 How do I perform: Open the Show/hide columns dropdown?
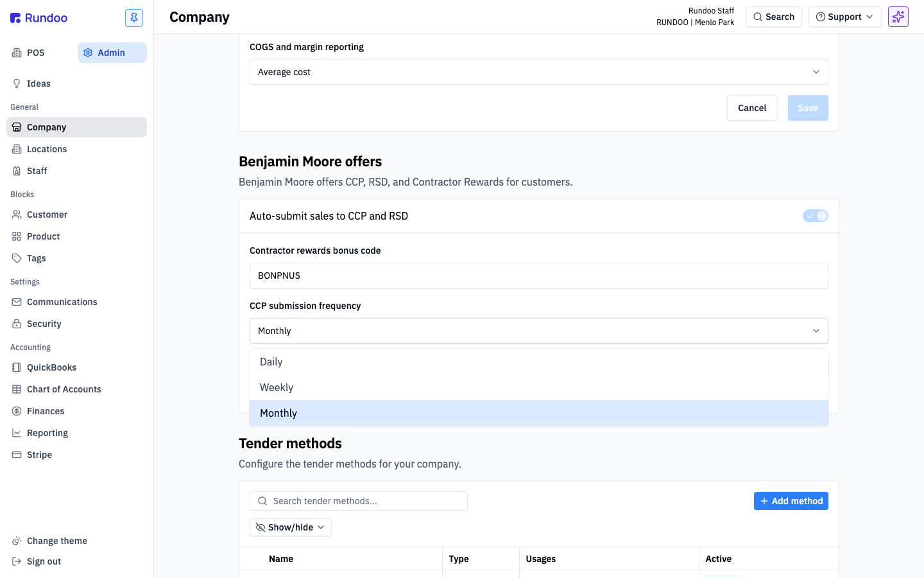pyautogui.click(x=291, y=527)
